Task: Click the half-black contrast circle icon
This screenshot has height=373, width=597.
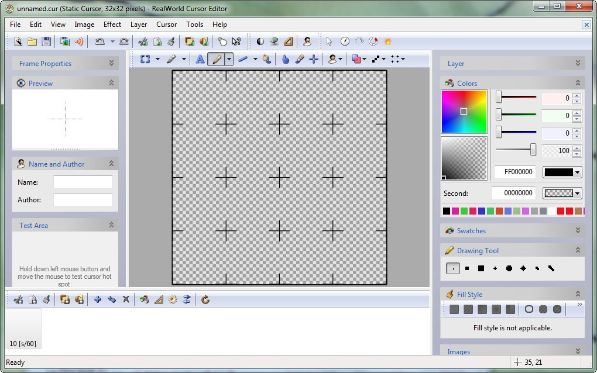Action: (260, 41)
